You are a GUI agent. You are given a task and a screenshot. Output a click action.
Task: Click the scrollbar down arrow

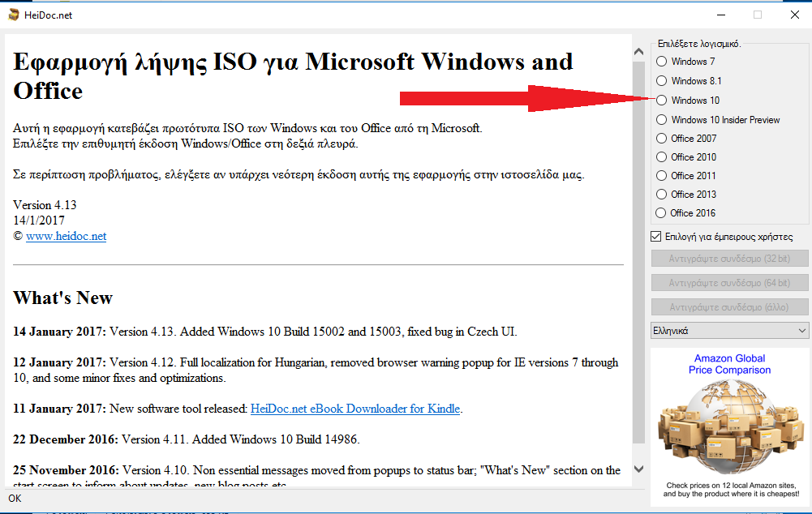point(638,469)
